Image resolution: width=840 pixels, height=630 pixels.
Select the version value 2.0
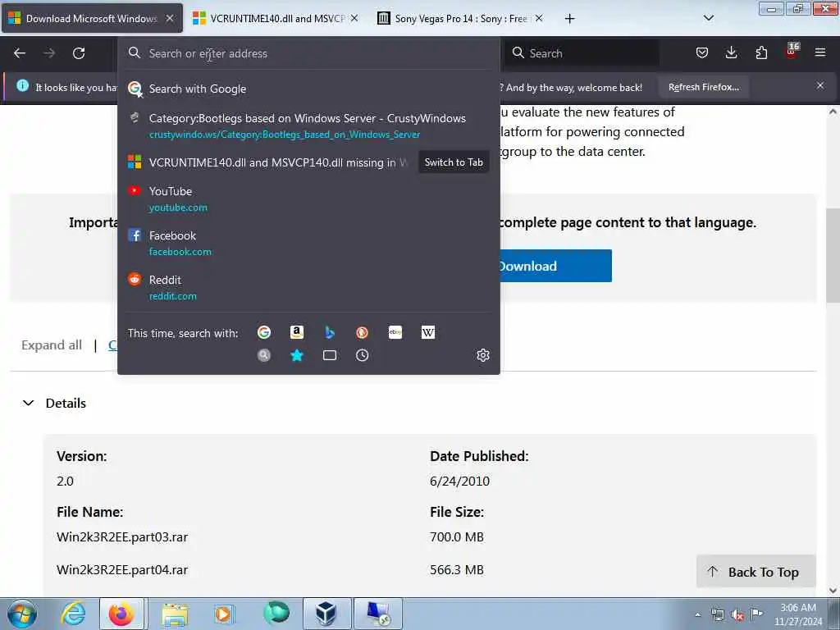[x=65, y=481]
